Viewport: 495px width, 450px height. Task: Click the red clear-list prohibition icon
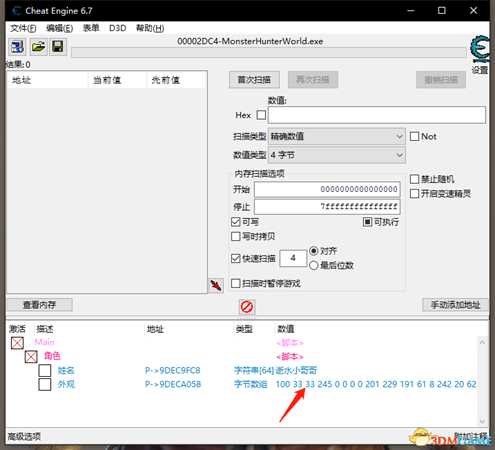(x=247, y=307)
